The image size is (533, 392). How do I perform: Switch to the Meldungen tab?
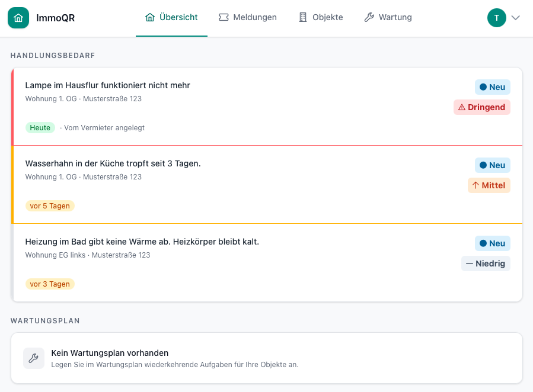point(248,17)
